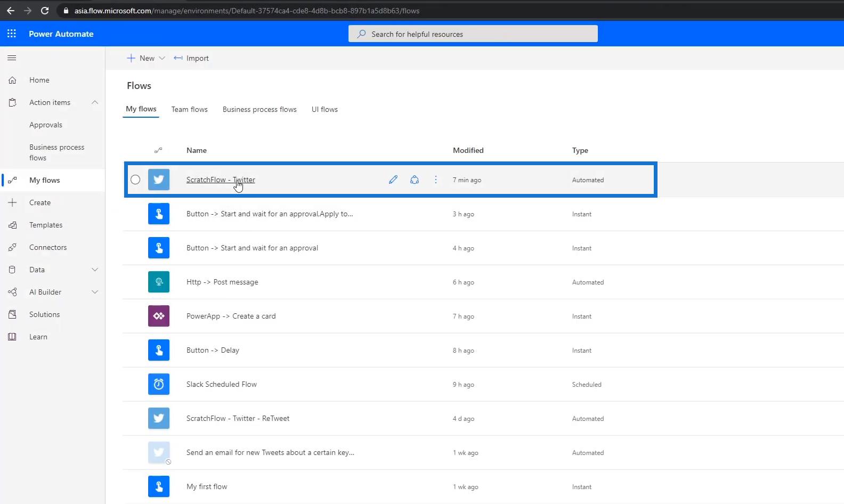Click the search magnifier icon
Image resolution: width=844 pixels, height=504 pixels.
point(362,34)
